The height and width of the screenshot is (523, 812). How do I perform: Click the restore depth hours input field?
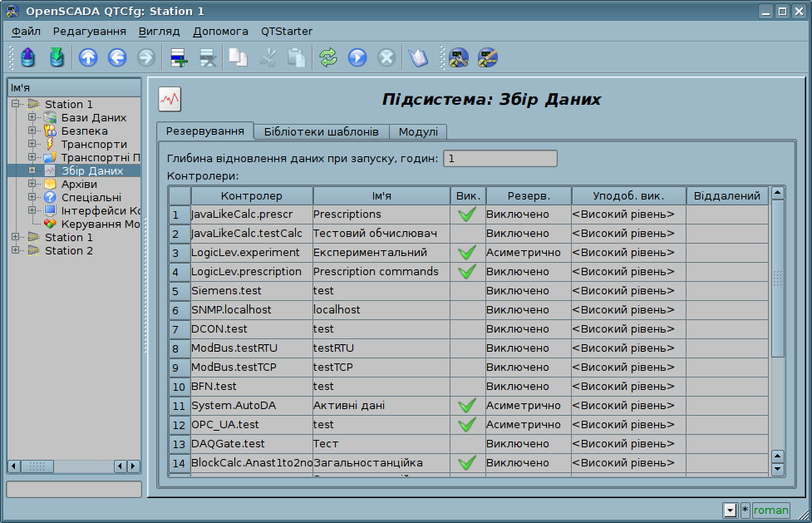pos(500,159)
